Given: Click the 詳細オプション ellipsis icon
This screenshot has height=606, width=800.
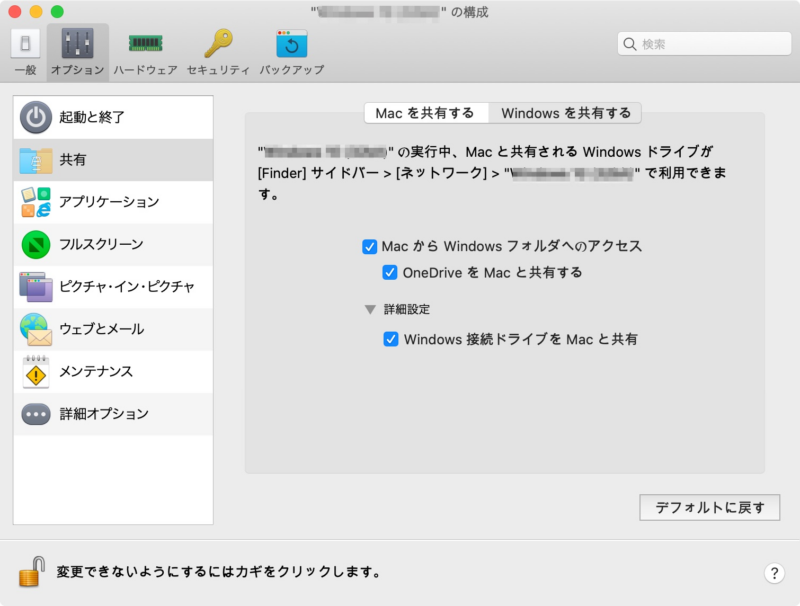Looking at the screenshot, I should pyautogui.click(x=36, y=414).
